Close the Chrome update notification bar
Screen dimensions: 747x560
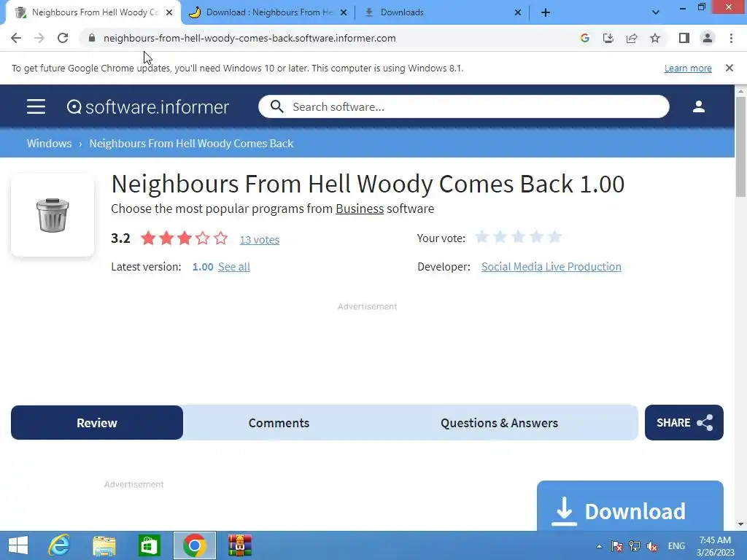(x=729, y=68)
